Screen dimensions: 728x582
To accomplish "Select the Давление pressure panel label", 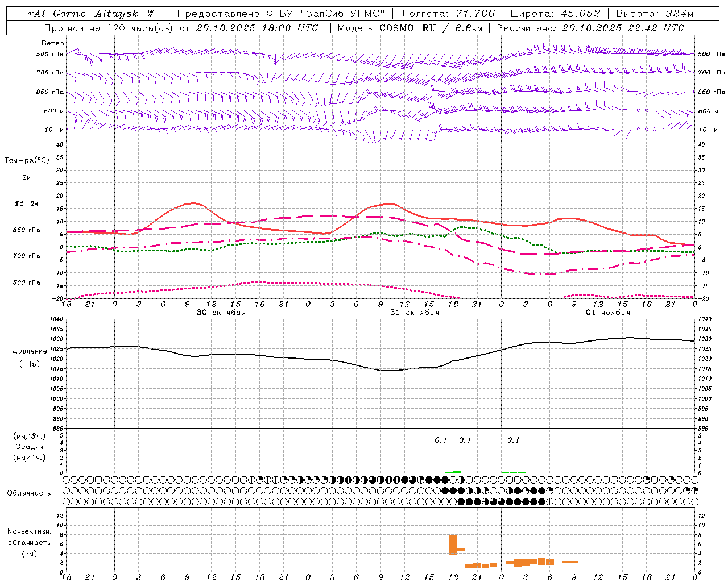I will (30, 351).
